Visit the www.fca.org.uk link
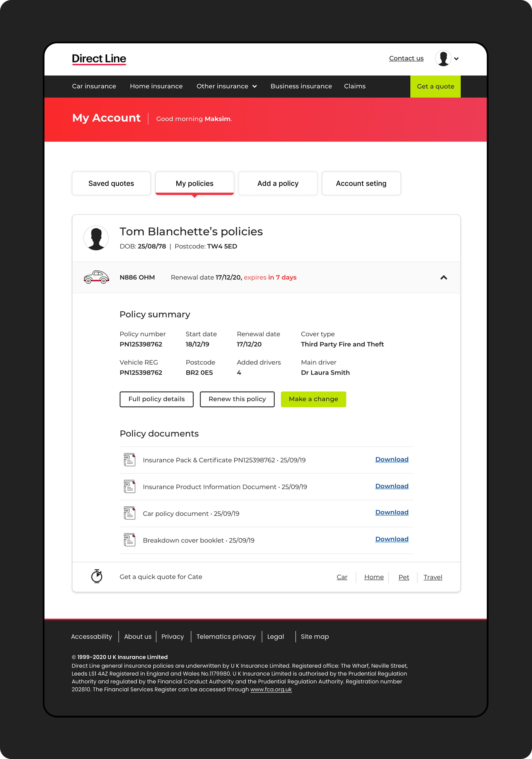This screenshot has width=532, height=759. tap(271, 689)
